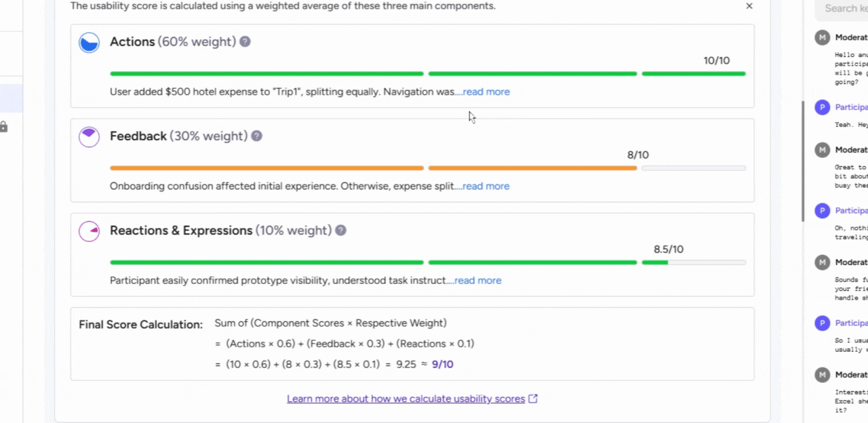Open the help tooltip beside Feedback 30% weight
This screenshot has height=423, width=868.
coord(256,136)
